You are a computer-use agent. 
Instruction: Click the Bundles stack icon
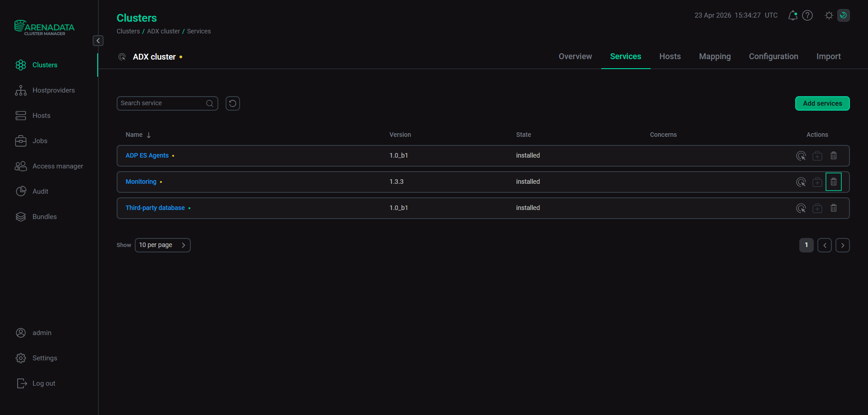coord(21,217)
